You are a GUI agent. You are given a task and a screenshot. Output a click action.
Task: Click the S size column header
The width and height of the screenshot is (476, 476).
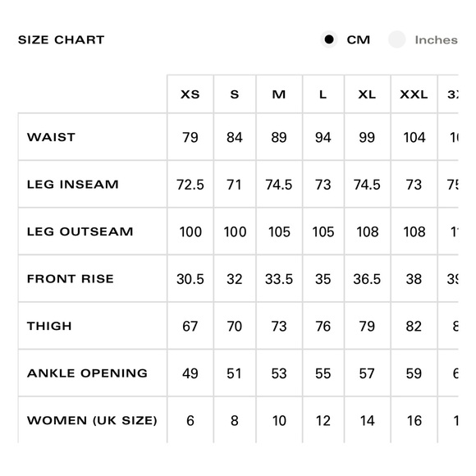pyautogui.click(x=235, y=94)
